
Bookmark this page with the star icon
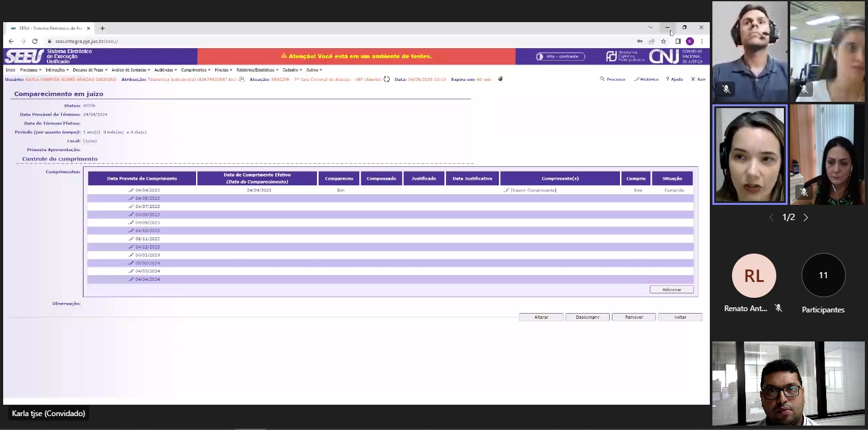pyautogui.click(x=664, y=41)
